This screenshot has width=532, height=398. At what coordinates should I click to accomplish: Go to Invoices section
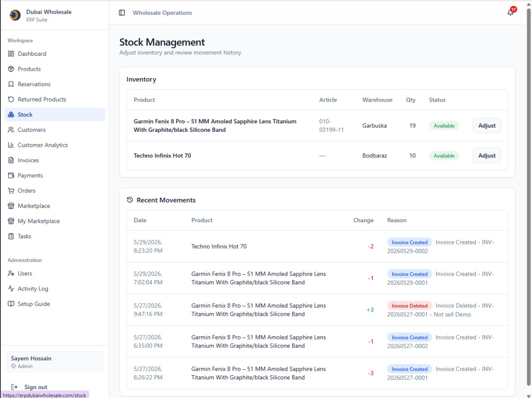[x=55, y=160]
